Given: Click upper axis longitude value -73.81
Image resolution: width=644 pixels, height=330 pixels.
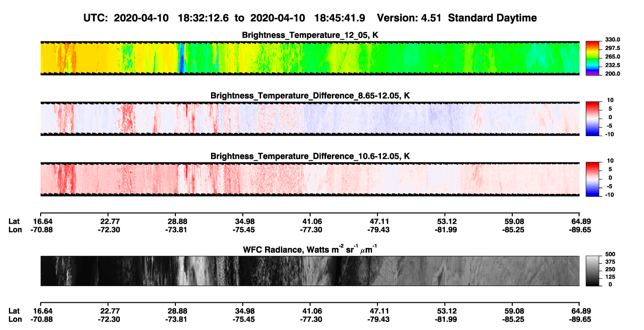Looking at the screenshot, I should click(177, 230).
